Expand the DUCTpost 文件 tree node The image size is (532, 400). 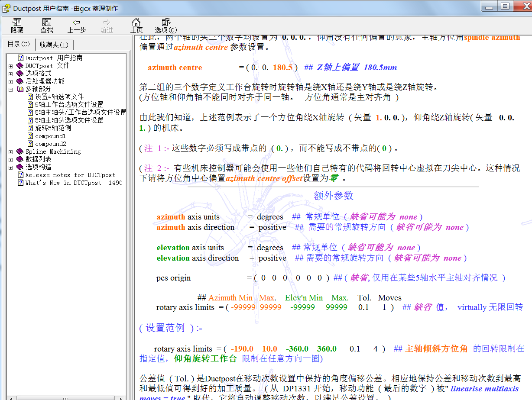click(10, 66)
